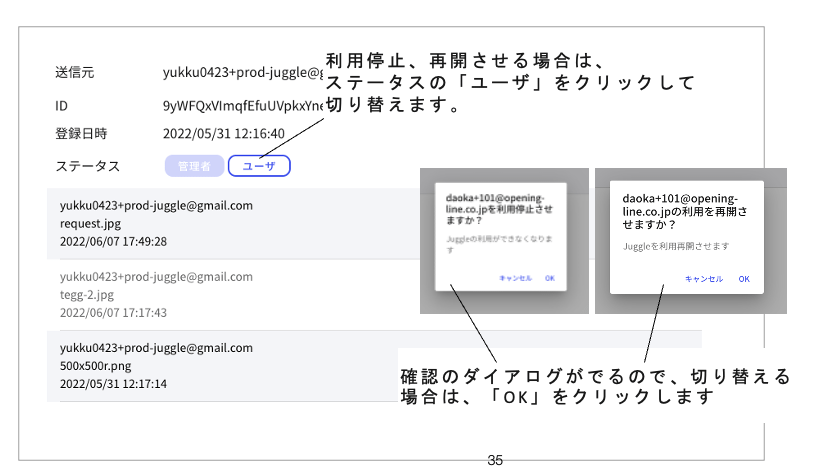This screenshot has width=824, height=471.
Task: Click the 管理者 status badge
Action: click(193, 166)
